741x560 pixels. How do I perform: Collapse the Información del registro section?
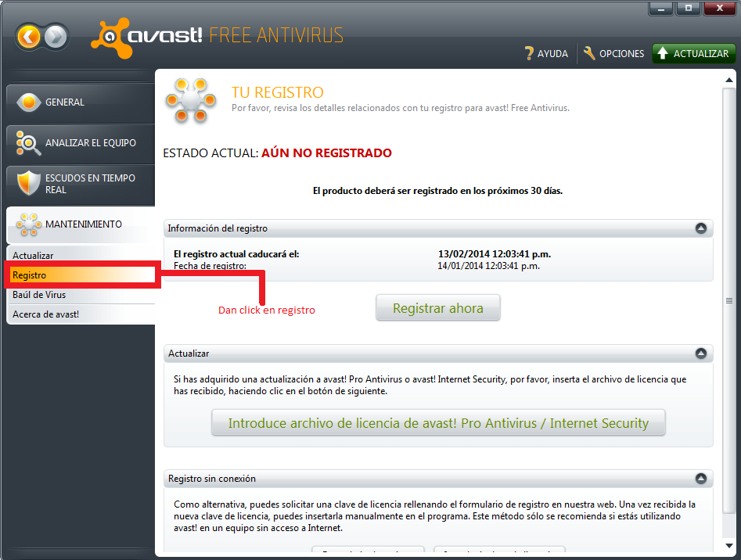(x=701, y=228)
